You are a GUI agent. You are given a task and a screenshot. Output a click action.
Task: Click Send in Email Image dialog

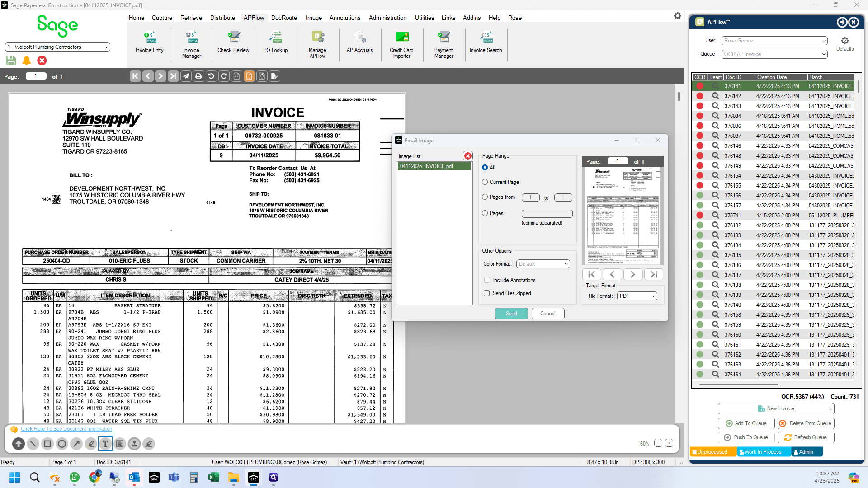coord(511,314)
